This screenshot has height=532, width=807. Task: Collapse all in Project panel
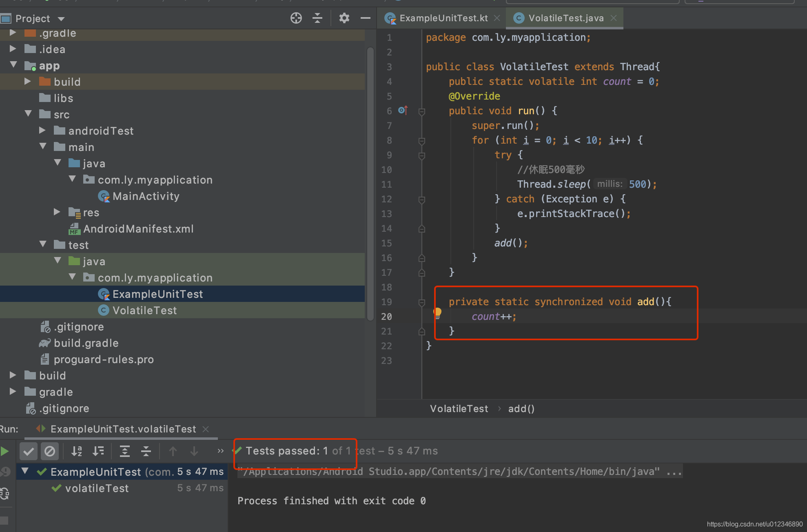coord(317,18)
